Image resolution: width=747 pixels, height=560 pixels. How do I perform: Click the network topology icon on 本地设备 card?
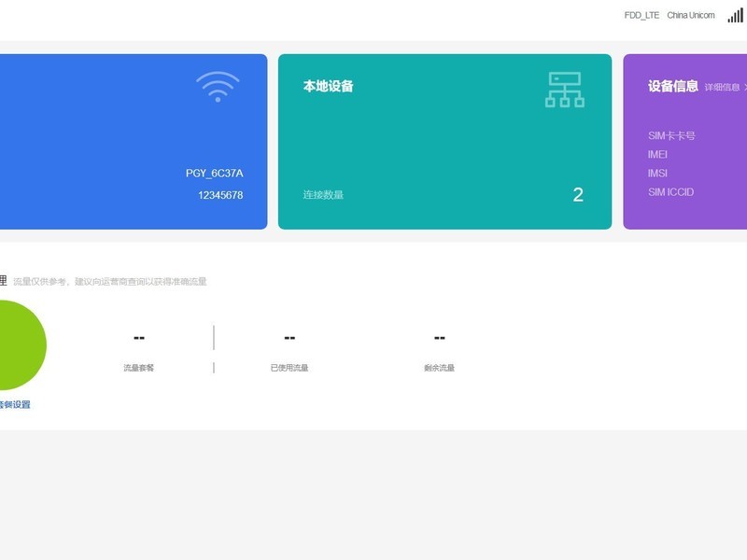[x=565, y=90]
